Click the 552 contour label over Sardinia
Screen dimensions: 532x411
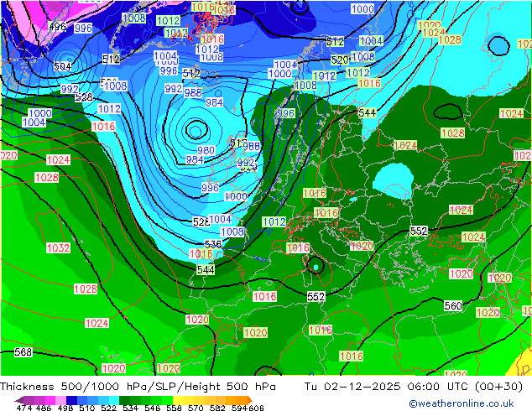316,297
